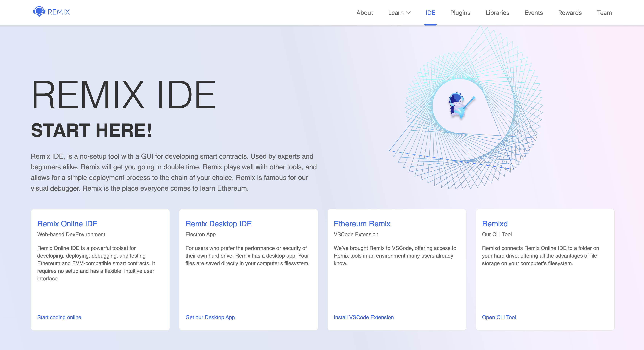Select the IDE nav tab

(x=430, y=13)
